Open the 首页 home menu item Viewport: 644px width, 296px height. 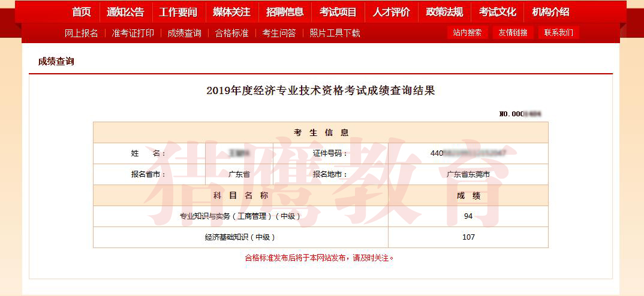point(82,12)
